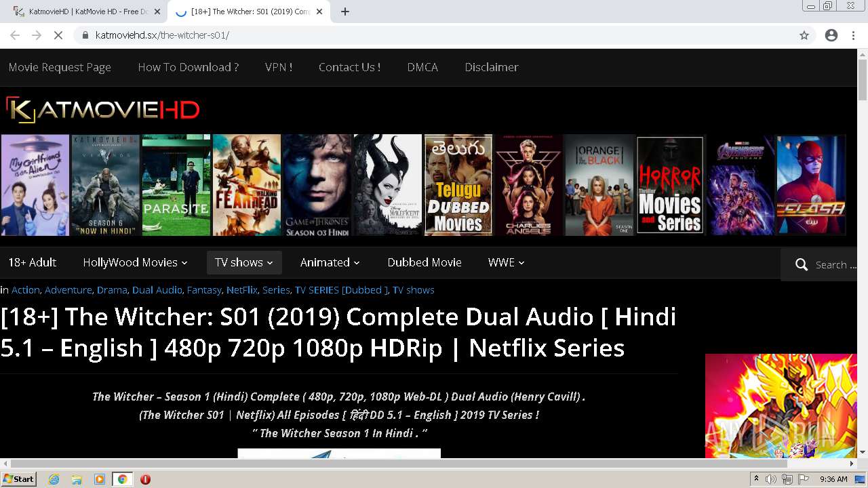The width and height of the screenshot is (868, 488).
Task: Expand the TV shows dropdown
Action: tap(244, 262)
